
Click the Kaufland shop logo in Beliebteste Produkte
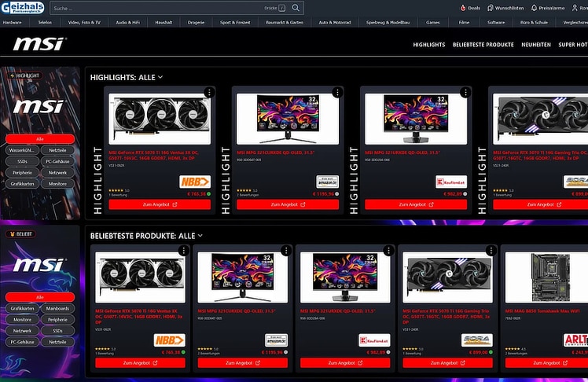click(374, 340)
